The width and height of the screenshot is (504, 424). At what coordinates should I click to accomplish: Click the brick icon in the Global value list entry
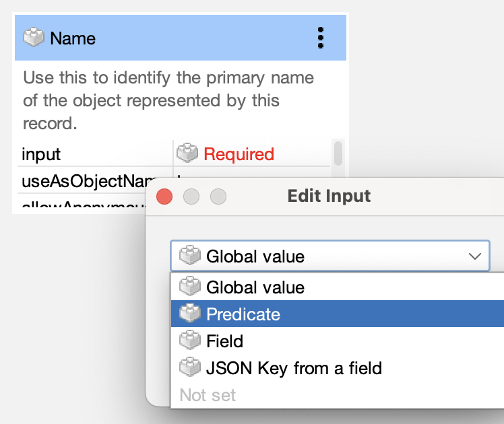190,286
